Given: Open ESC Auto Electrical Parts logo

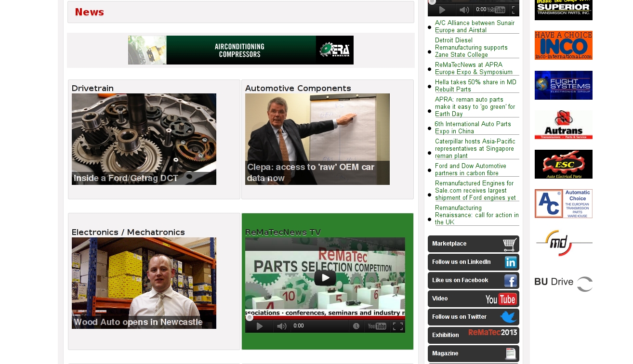Looking at the screenshot, I should point(564,164).
